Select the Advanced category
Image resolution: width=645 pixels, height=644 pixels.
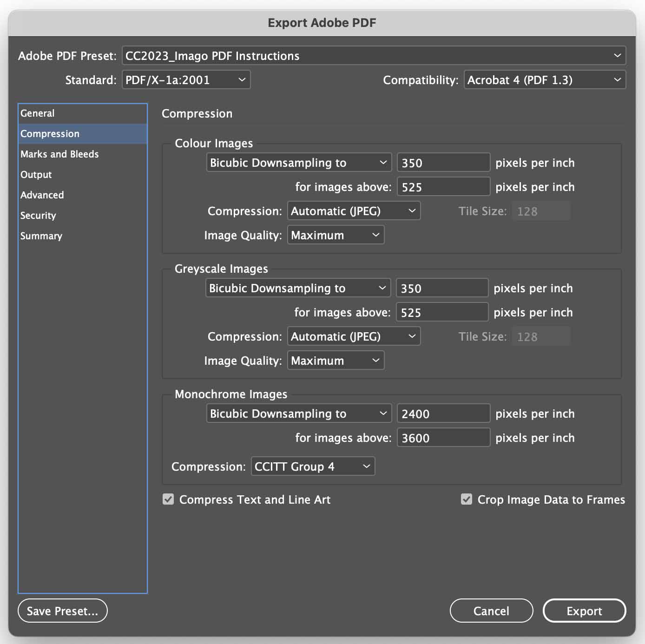pyautogui.click(x=83, y=195)
